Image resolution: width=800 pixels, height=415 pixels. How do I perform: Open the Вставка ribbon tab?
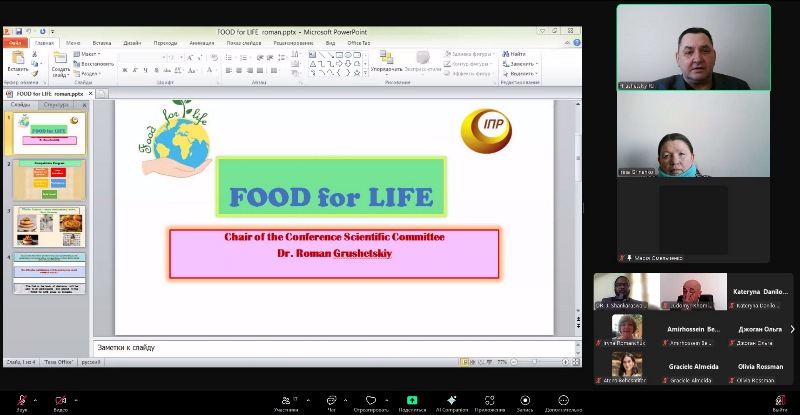point(102,43)
